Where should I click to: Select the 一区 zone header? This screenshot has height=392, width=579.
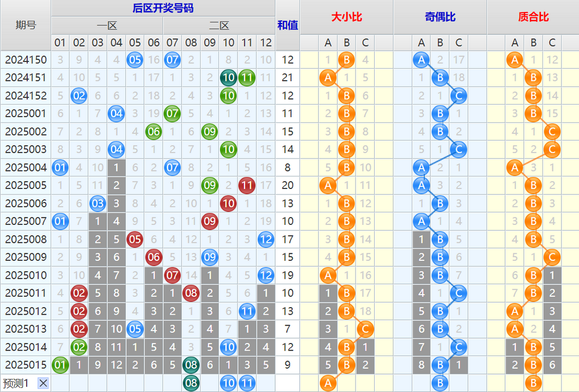107,26
